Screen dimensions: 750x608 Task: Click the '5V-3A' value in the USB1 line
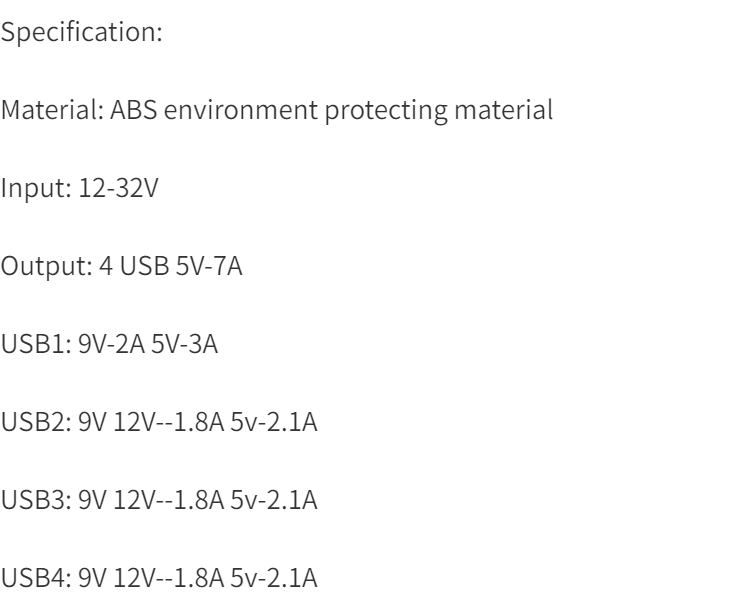[185, 344]
